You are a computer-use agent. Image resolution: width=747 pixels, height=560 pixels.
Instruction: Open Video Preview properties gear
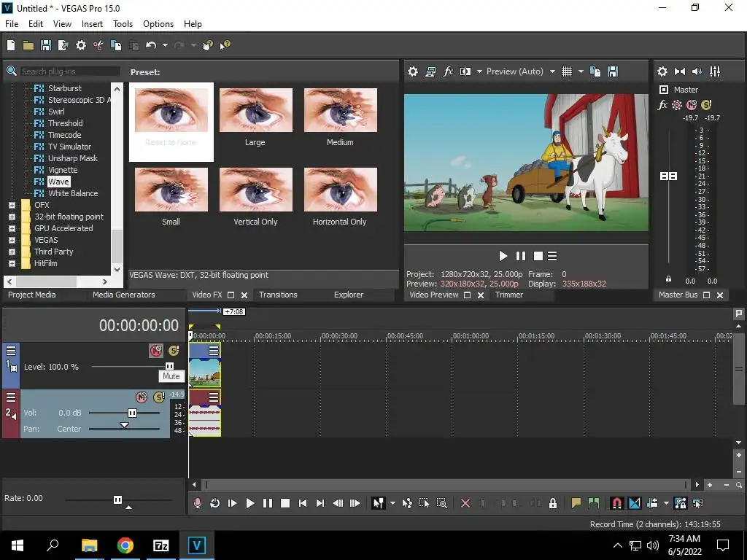413,71
